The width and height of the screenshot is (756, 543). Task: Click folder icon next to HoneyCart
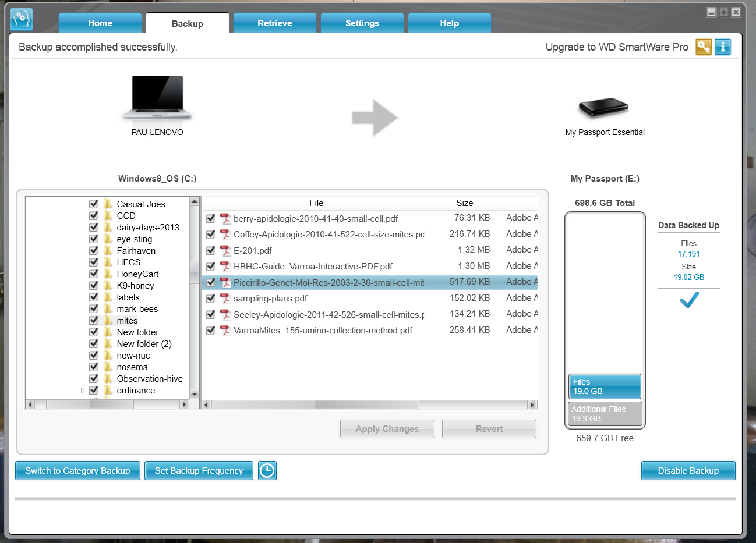point(108,274)
